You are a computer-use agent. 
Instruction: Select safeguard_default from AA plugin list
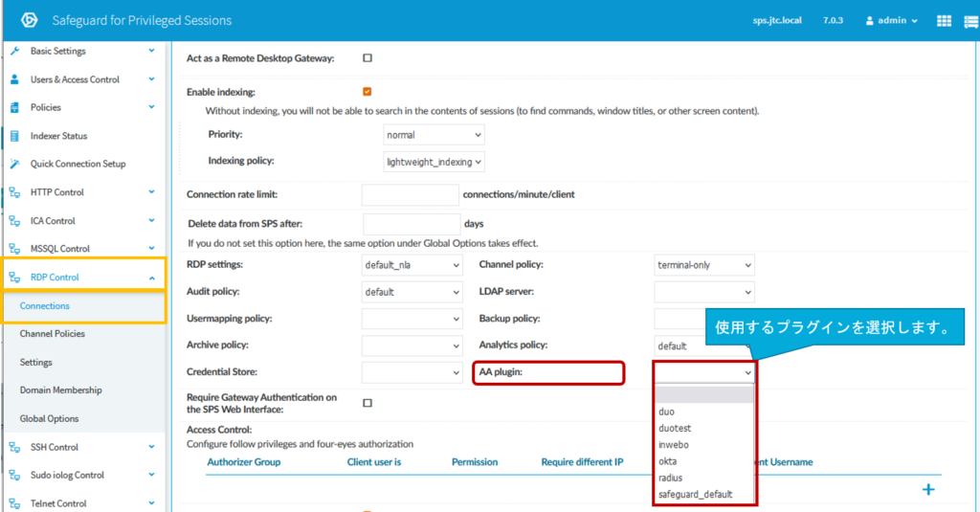704,495
